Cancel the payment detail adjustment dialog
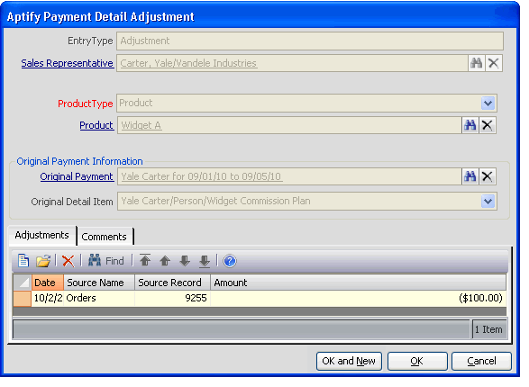Viewport: 529px width, 387px height. click(x=481, y=361)
